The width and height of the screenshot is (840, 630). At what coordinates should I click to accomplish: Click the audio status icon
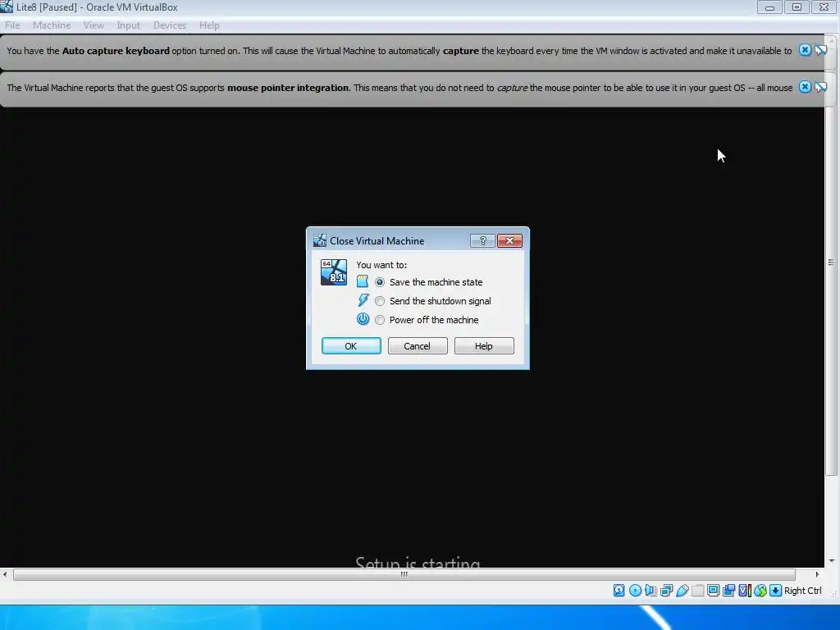click(x=651, y=591)
